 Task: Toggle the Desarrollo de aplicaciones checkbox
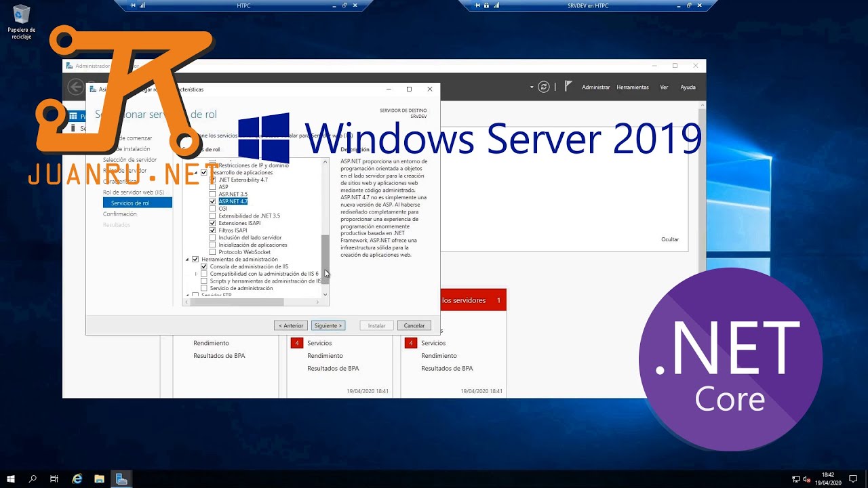coord(204,173)
